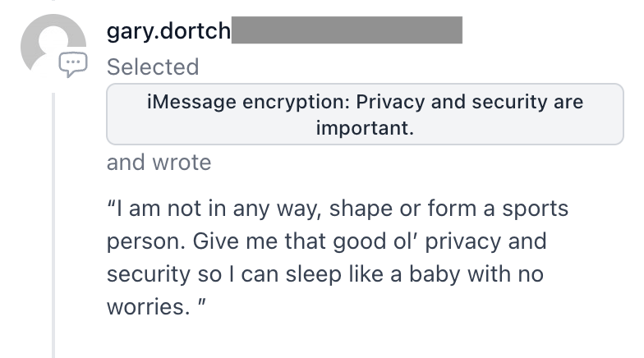
Task: Click the quote line beginning security so I
Action: [x=325, y=274]
